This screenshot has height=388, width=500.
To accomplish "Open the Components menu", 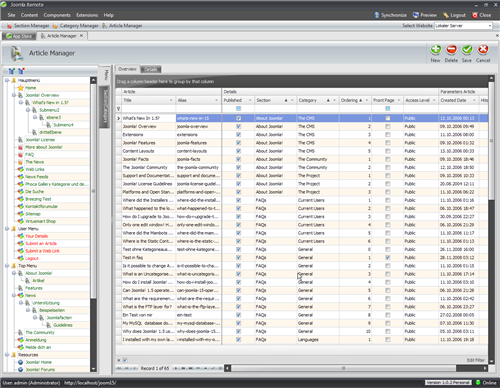I will pos(57,15).
